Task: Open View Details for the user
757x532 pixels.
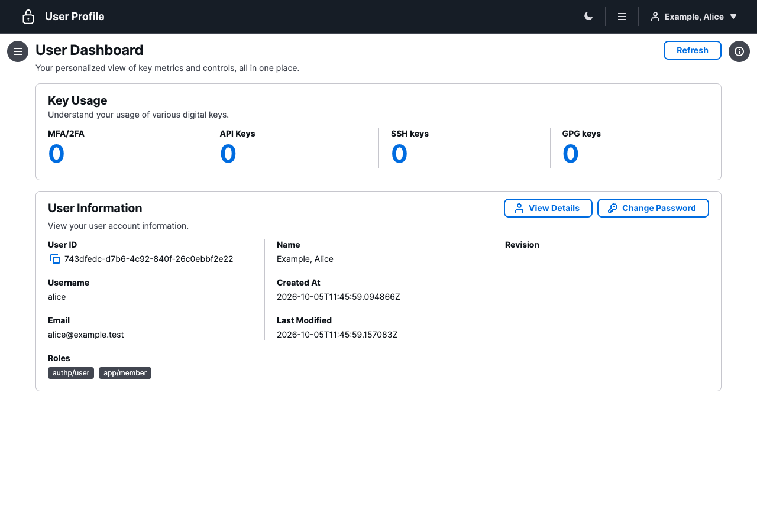Action: pyautogui.click(x=548, y=208)
